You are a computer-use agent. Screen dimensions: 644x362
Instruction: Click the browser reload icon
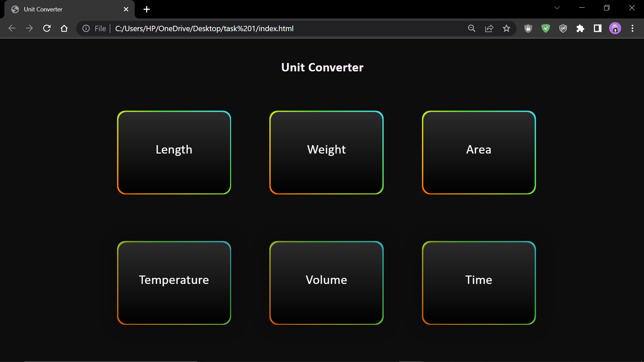tap(47, 28)
